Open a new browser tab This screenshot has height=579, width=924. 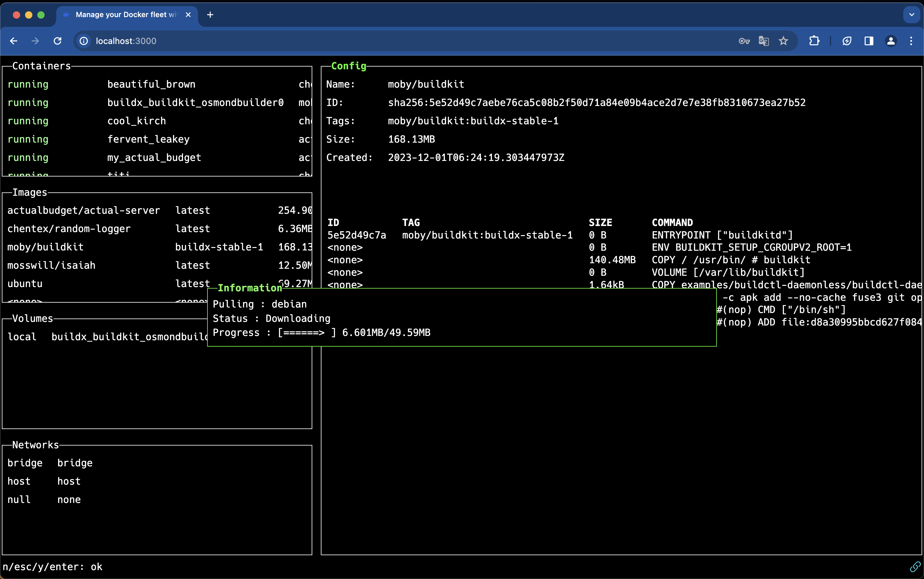[x=210, y=15]
